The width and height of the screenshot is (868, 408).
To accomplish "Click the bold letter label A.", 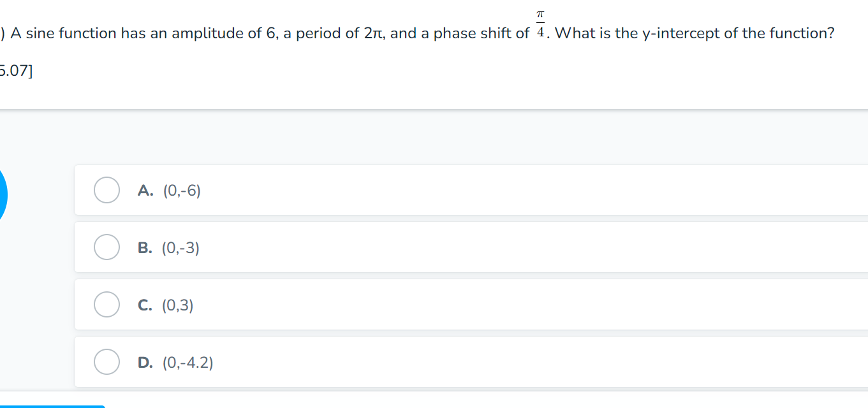I will coord(145,190).
